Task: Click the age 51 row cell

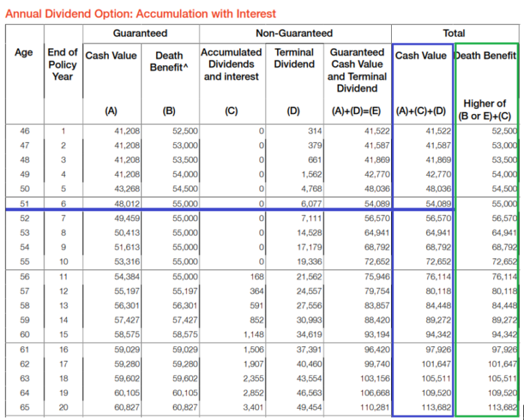Action: pos(23,203)
